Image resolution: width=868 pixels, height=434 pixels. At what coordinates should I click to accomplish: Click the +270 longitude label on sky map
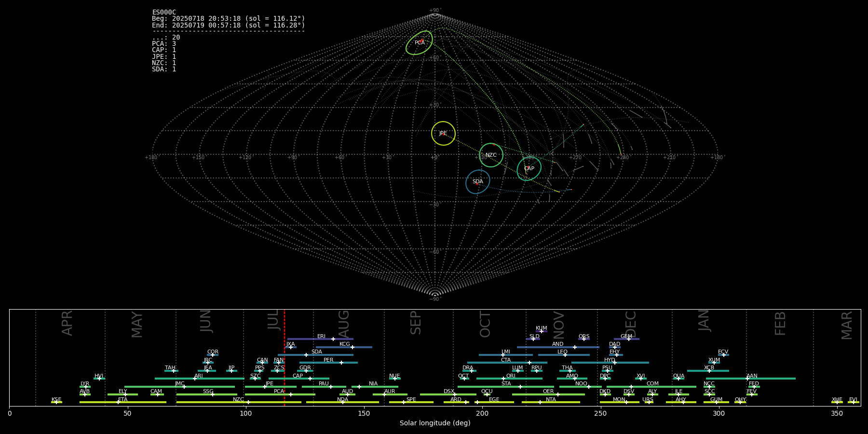[575, 157]
